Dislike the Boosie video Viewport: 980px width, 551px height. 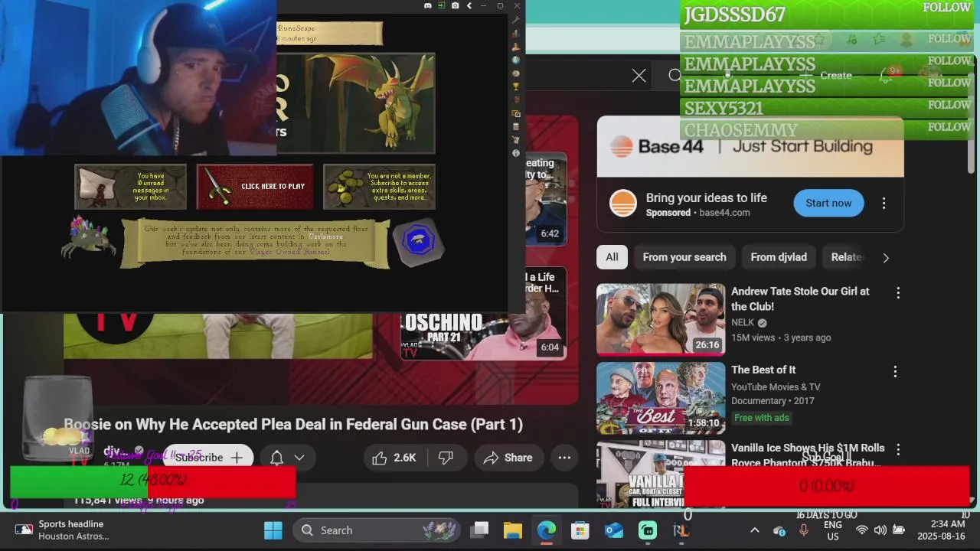tap(446, 458)
